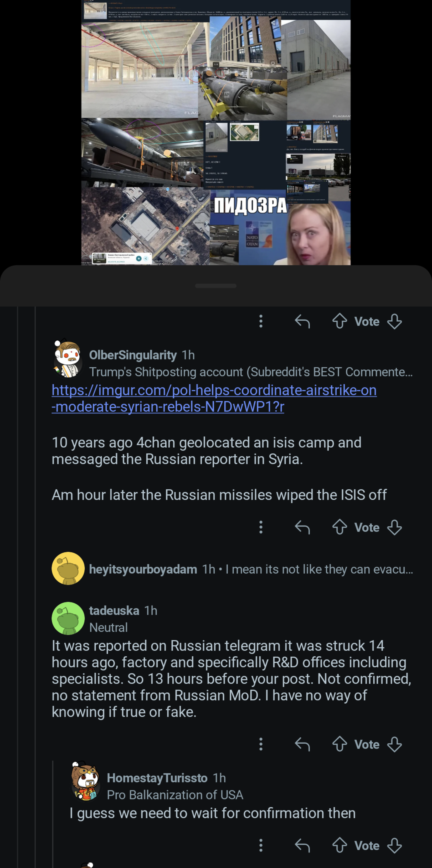
Task: Open OlberSingularity's user profile
Action: pos(132,355)
